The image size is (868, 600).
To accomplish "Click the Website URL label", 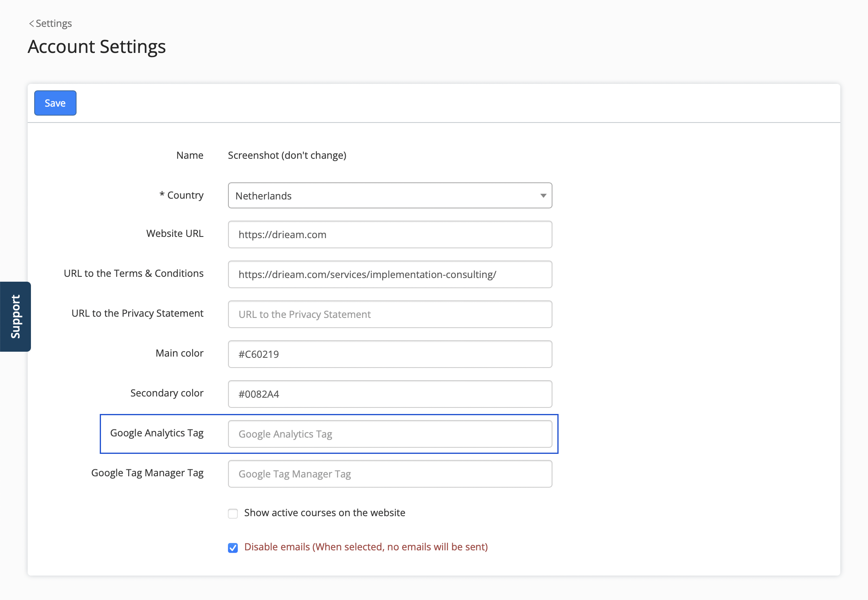I will pos(175,233).
